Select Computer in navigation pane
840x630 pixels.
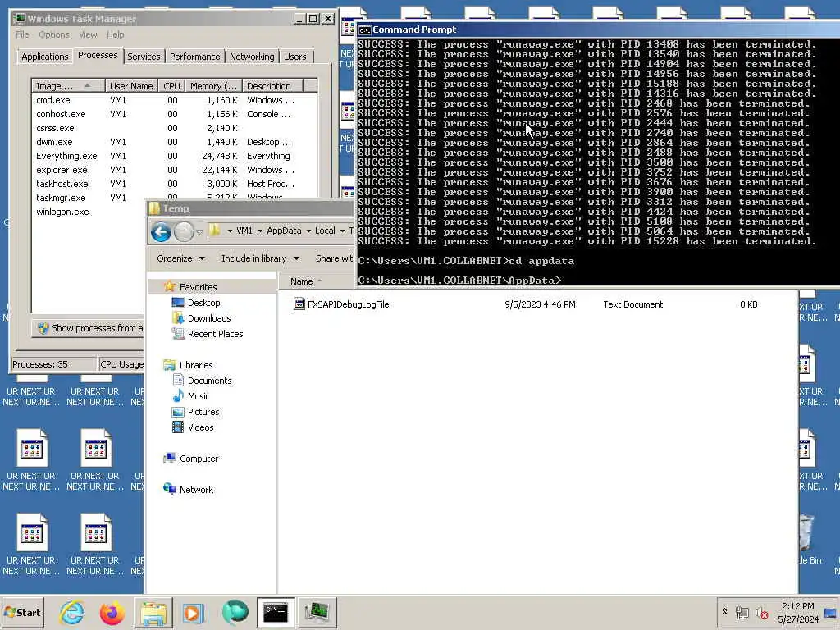click(x=199, y=459)
